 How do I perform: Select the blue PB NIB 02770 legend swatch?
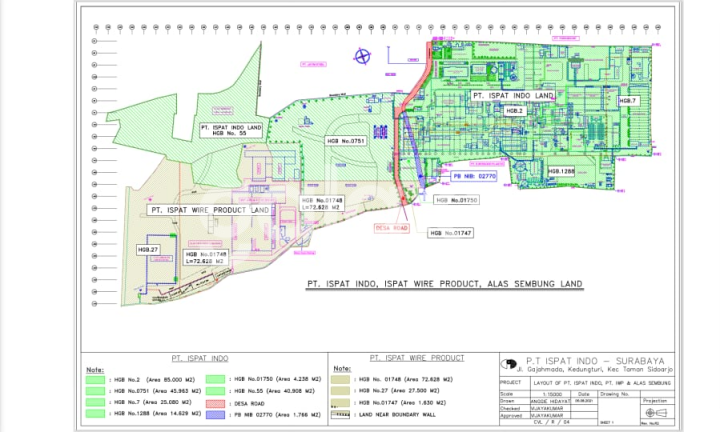tap(214, 413)
